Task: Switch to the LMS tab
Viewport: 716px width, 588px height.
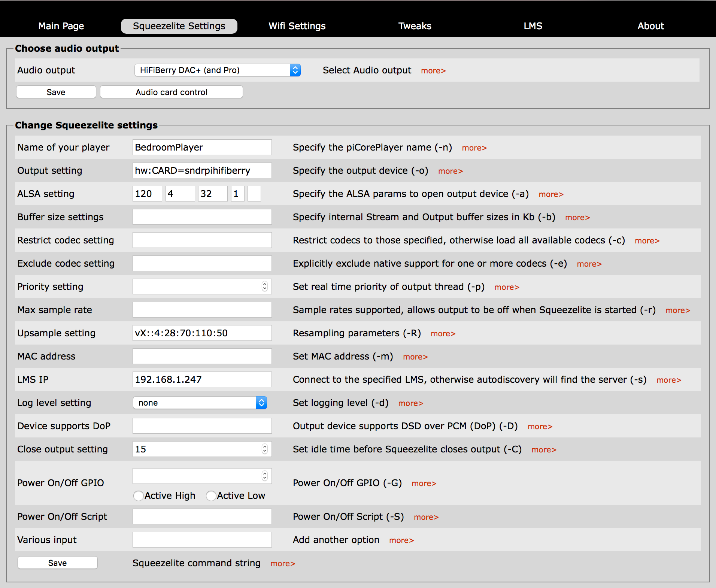Action: tap(533, 26)
